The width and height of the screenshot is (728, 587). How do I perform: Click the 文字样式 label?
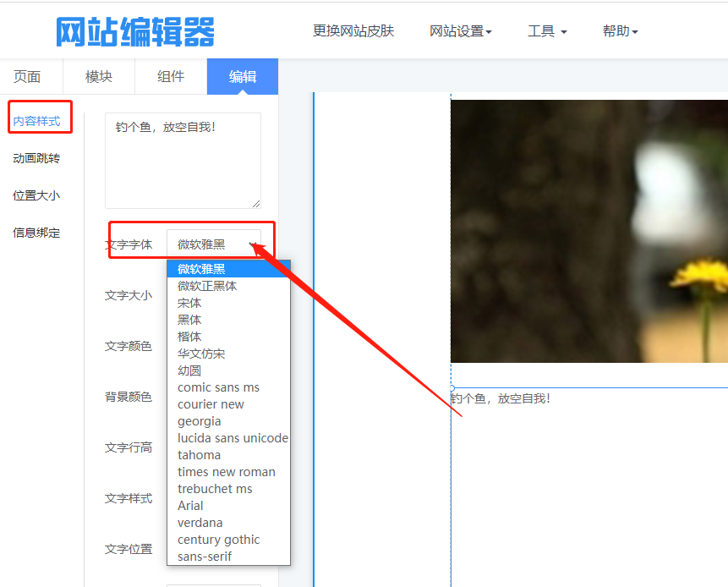[129, 498]
